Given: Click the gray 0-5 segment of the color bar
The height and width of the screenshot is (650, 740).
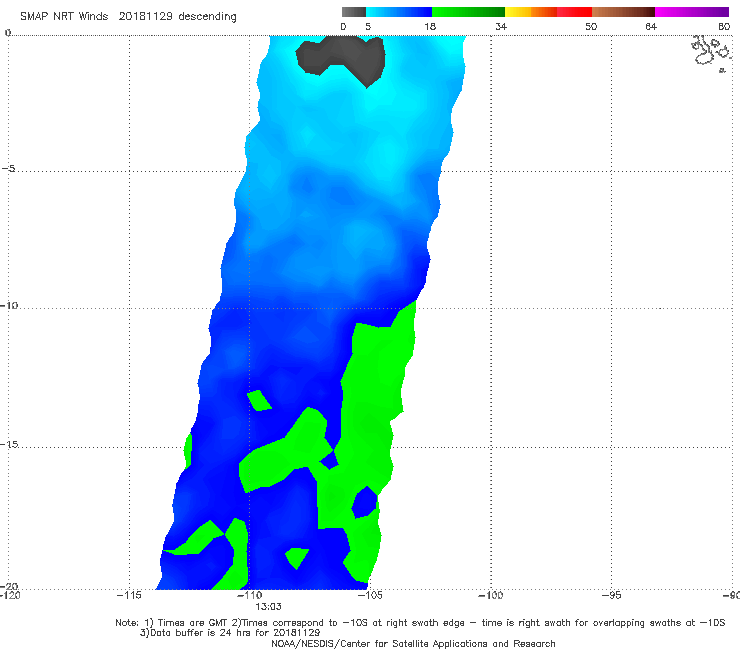Looking at the screenshot, I should [354, 12].
